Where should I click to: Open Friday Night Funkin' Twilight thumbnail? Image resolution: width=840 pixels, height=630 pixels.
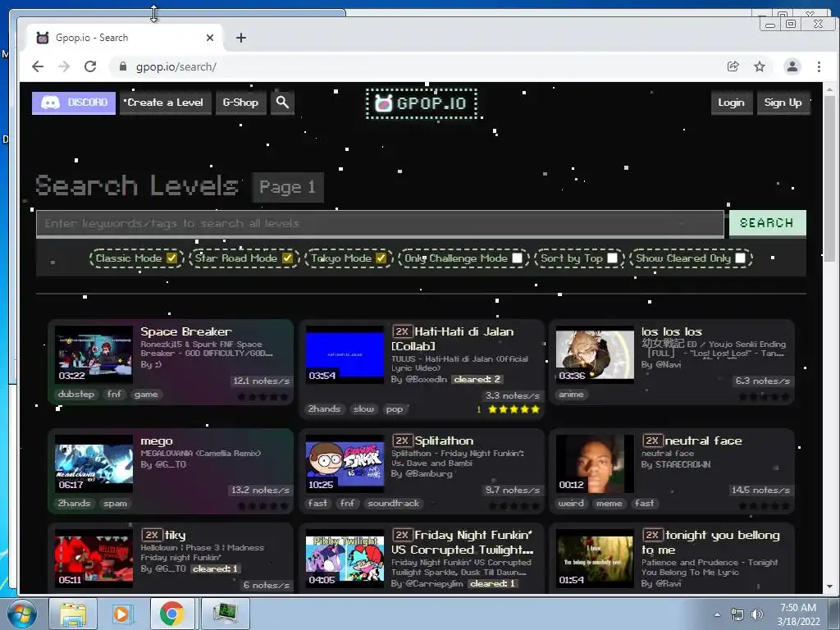tap(345, 558)
